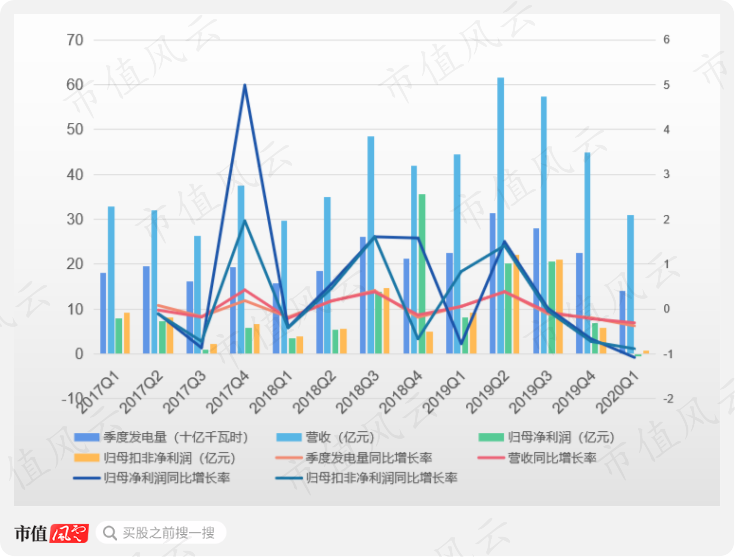
Task: Click the tallest 营收 bar at 2019Q2
Action: pos(501,216)
